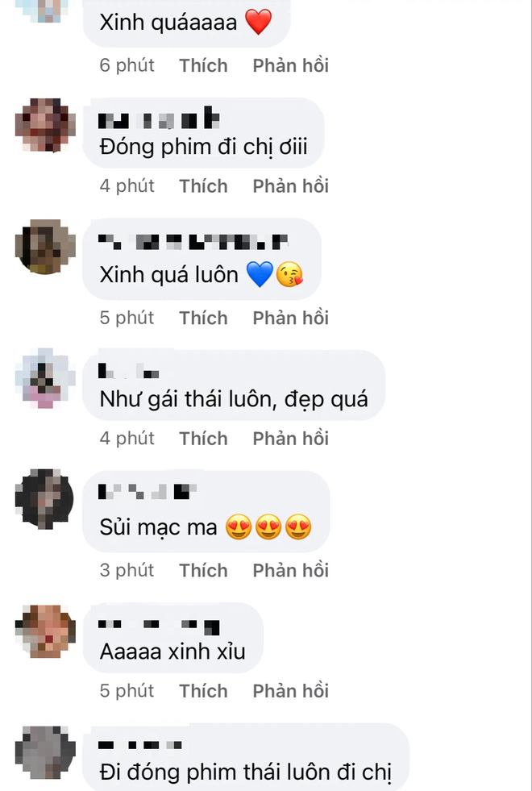The width and height of the screenshot is (532, 791).
Task: Open avatar of 'Xinh quá luôn' commenter
Action: pyautogui.click(x=45, y=247)
